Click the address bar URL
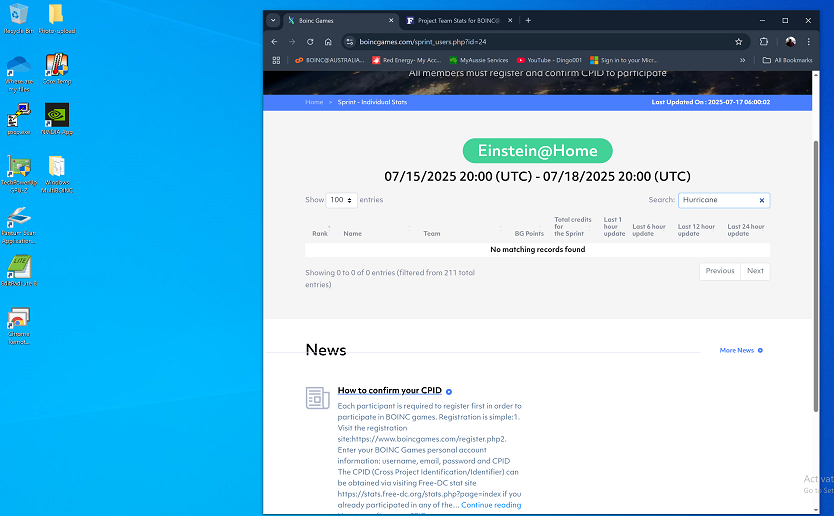This screenshot has width=834, height=516. pyautogui.click(x=423, y=41)
